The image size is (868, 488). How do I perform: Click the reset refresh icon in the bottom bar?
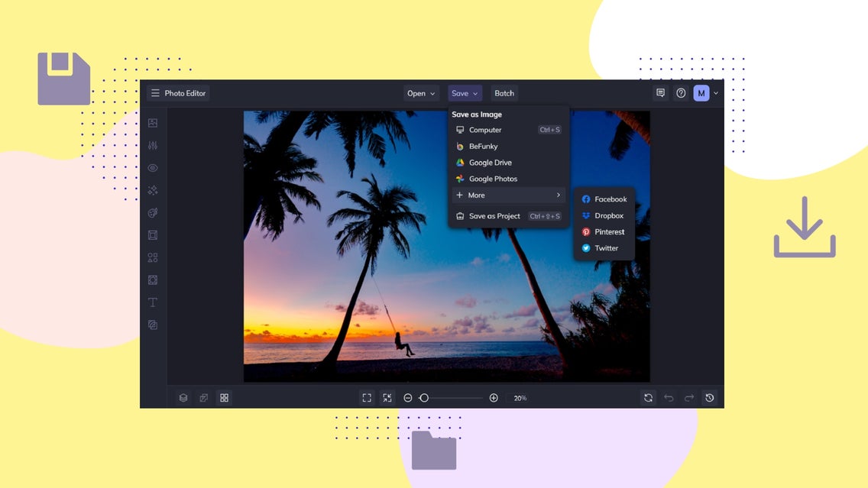click(648, 398)
